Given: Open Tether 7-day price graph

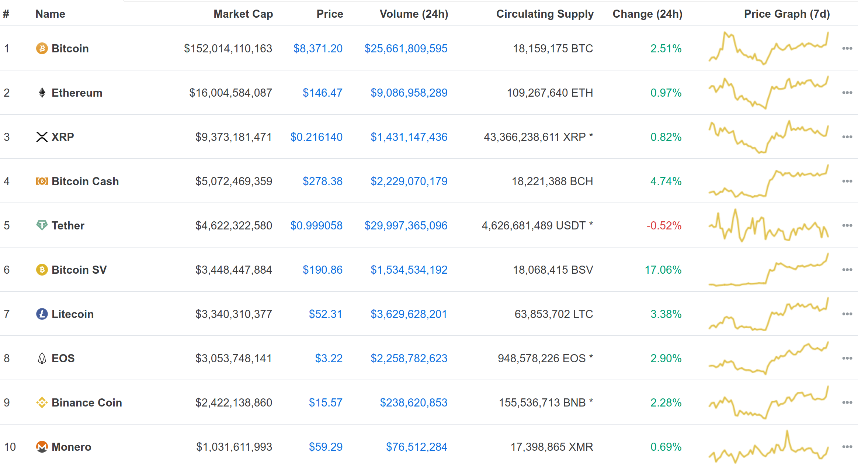Looking at the screenshot, I should pyautogui.click(x=769, y=225).
